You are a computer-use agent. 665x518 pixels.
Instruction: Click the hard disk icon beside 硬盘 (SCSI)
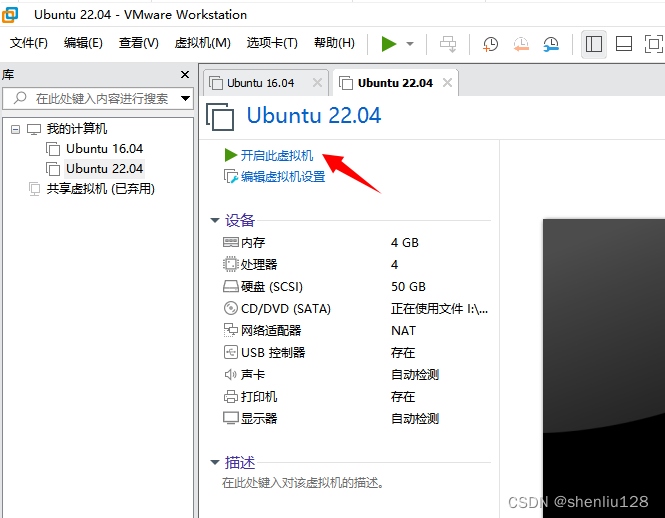pyautogui.click(x=231, y=286)
